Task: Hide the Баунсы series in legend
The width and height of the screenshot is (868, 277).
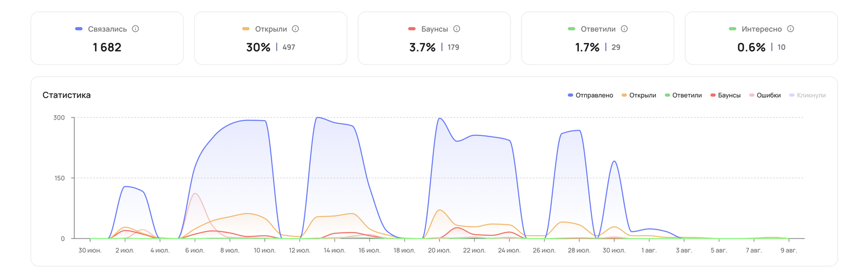Action: pos(725,95)
